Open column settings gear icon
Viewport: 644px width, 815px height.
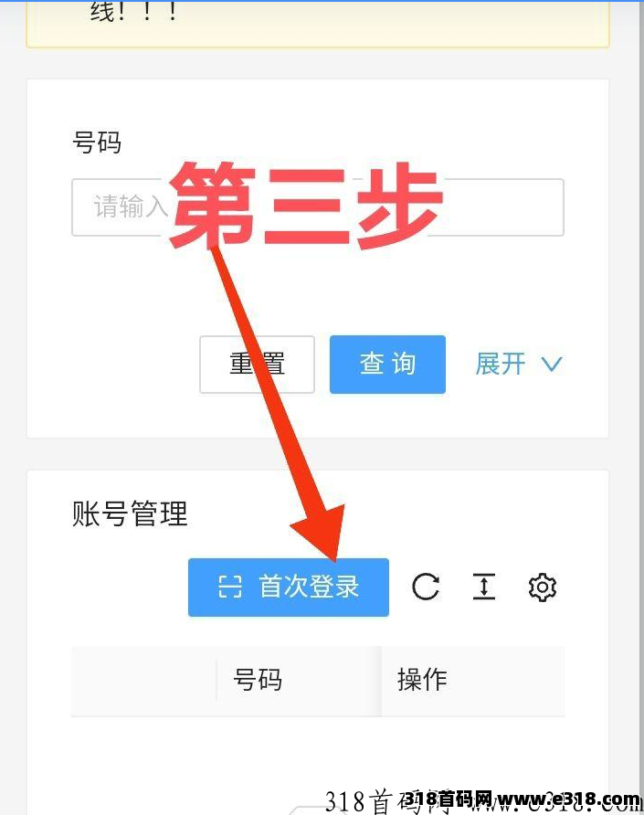pos(542,587)
